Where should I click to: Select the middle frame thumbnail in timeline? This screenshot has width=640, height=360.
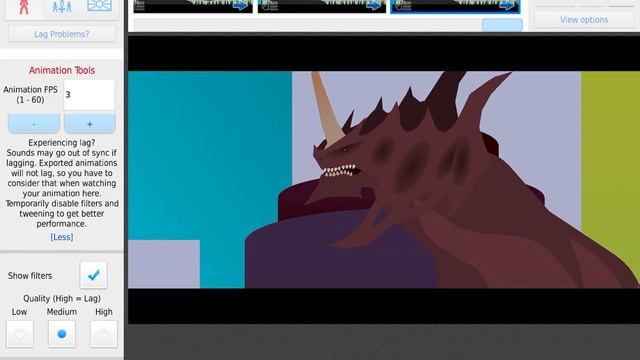322,6
